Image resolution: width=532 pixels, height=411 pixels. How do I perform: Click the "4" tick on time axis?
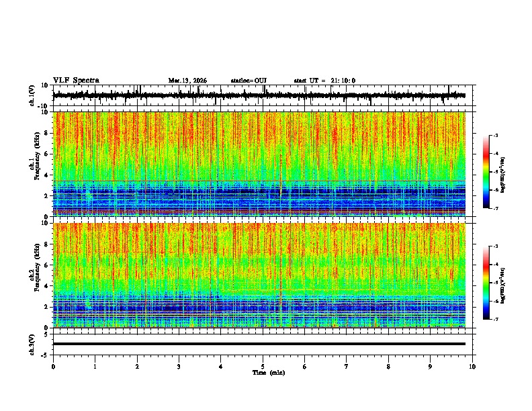(221, 367)
